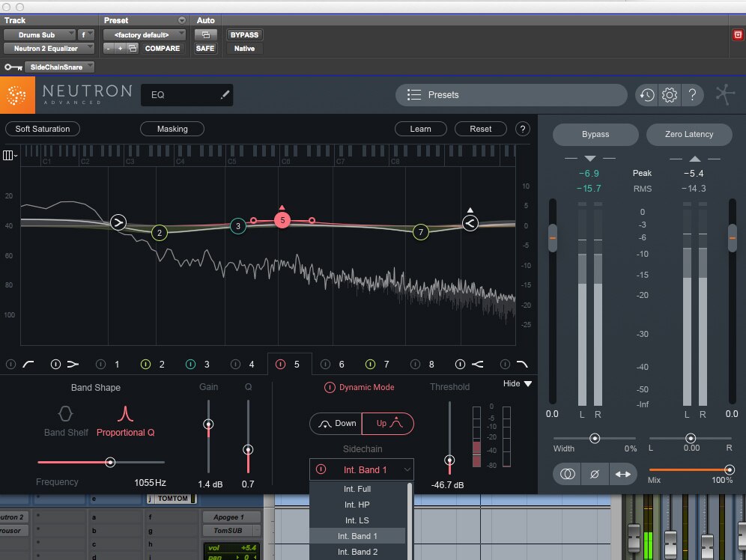Toggle power for band 3
The height and width of the screenshot is (560, 746).
[x=190, y=364]
